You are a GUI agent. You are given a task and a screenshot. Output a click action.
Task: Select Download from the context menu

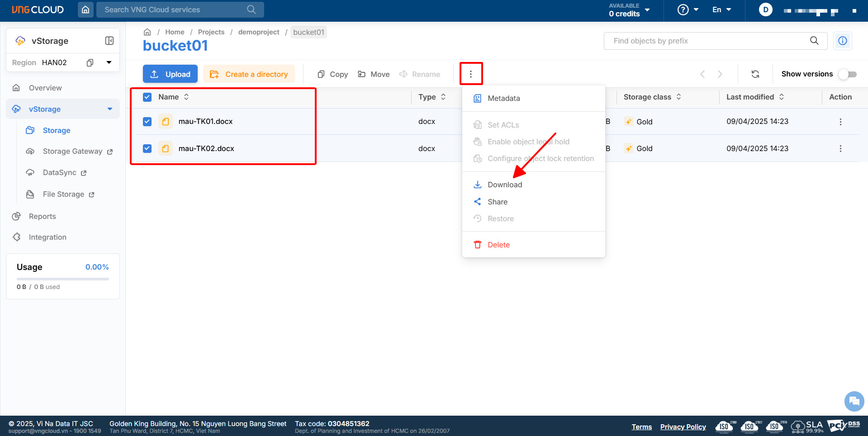504,185
